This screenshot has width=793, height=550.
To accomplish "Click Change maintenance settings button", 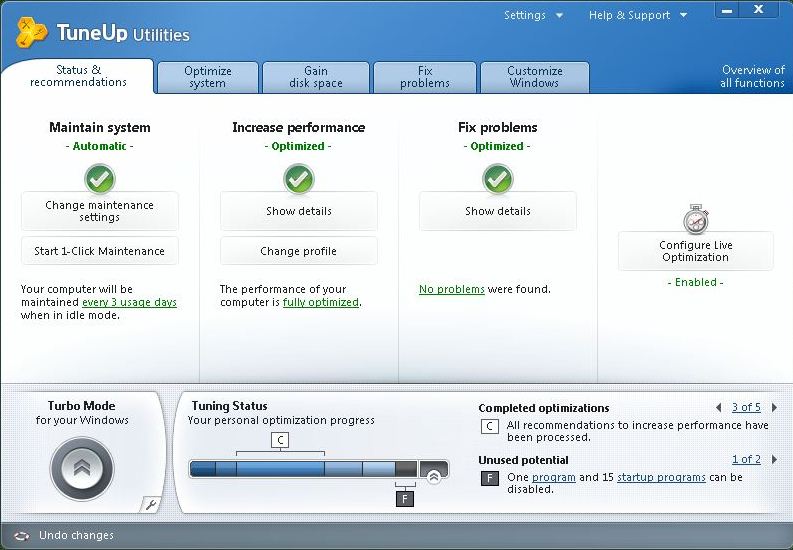I will [x=100, y=211].
